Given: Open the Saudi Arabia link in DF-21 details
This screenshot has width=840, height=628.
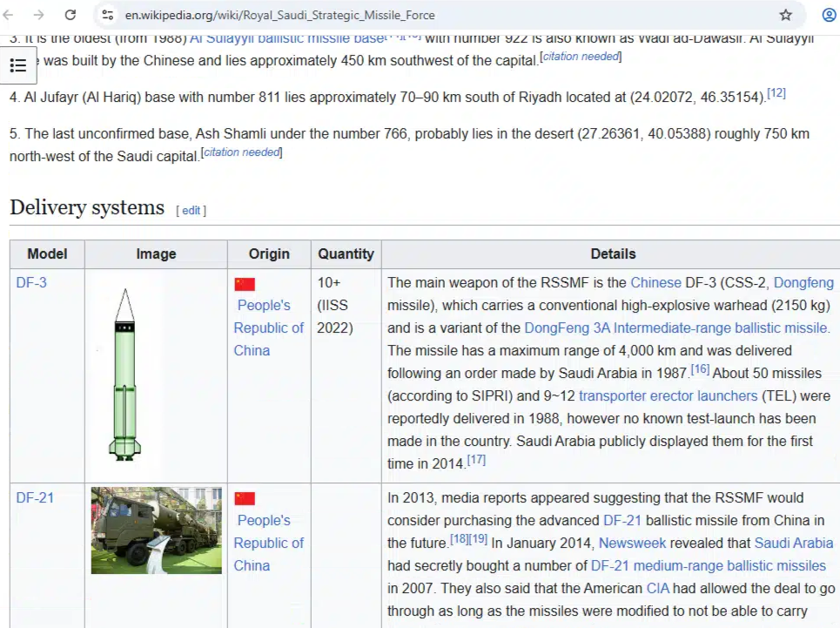Looking at the screenshot, I should tap(794, 543).
